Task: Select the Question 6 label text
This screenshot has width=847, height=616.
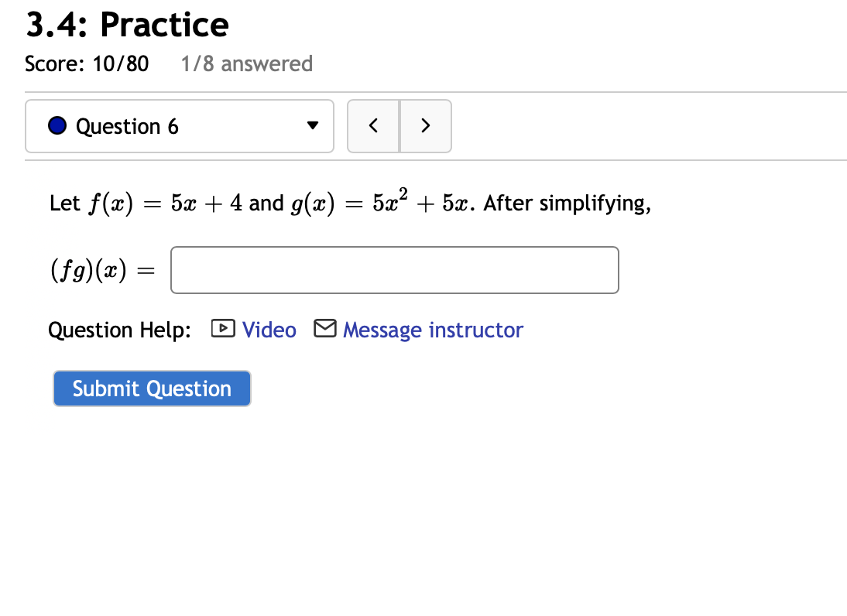Action: (x=128, y=126)
